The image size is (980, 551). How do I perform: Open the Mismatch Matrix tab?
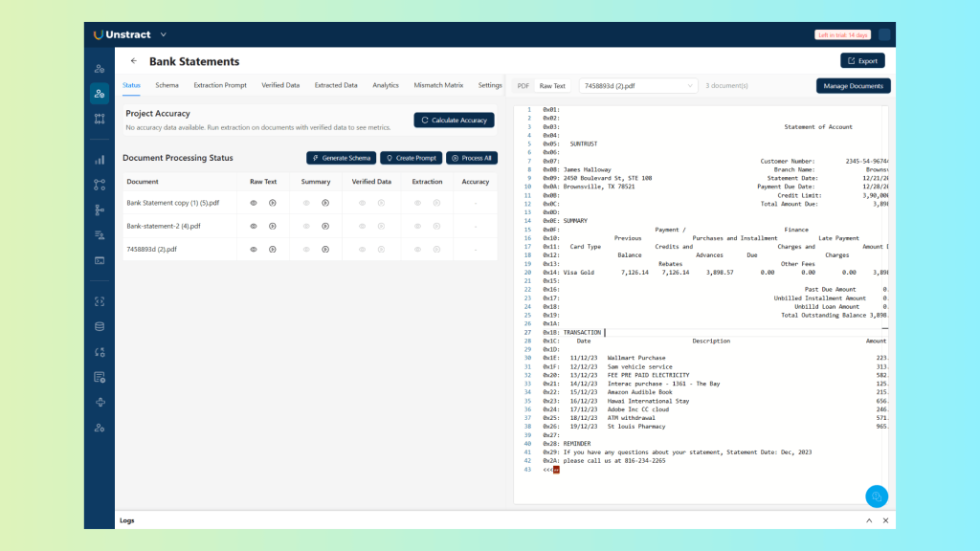click(x=438, y=85)
